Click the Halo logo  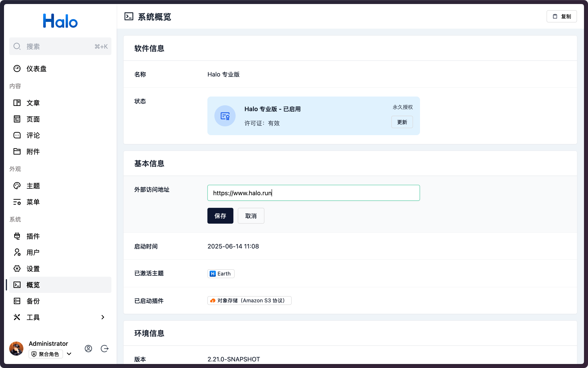tap(60, 21)
